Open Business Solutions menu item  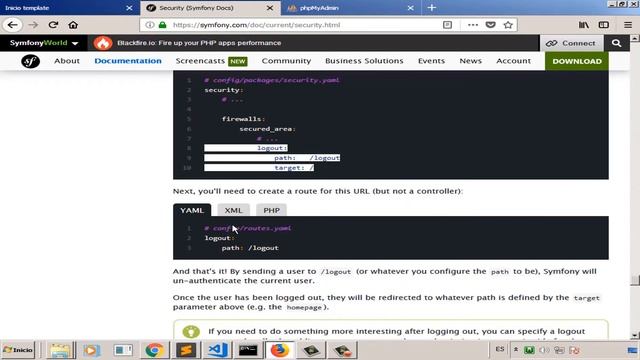364,61
